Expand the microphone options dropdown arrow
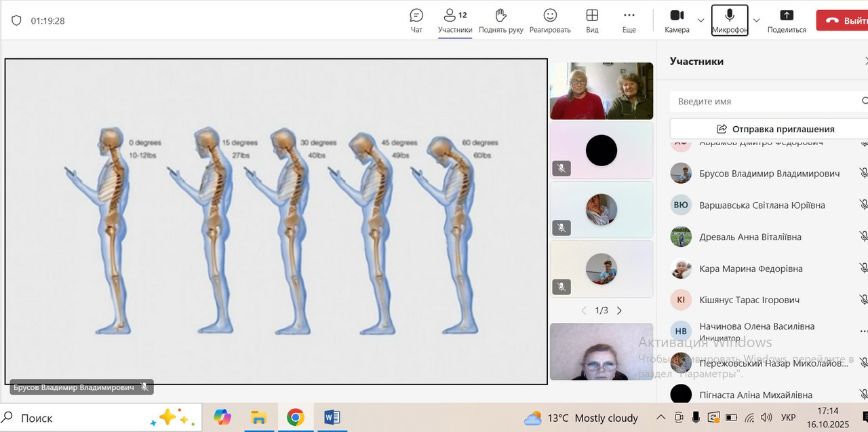The height and width of the screenshot is (432, 868). 757,20
